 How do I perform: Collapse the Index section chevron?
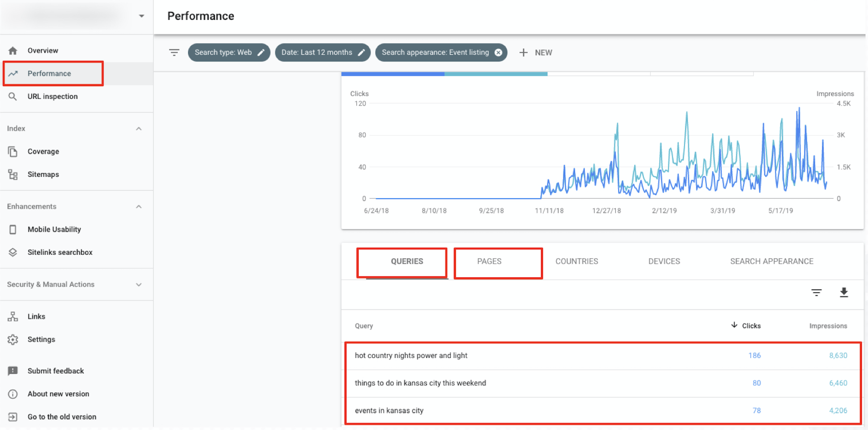[139, 129]
